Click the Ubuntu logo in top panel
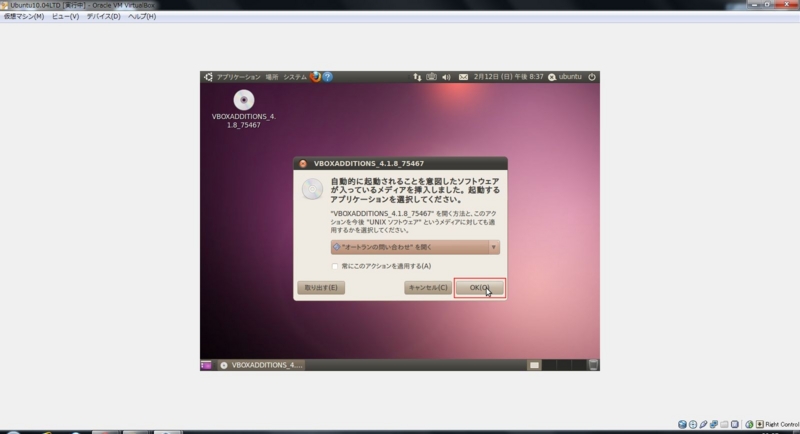 coord(208,77)
